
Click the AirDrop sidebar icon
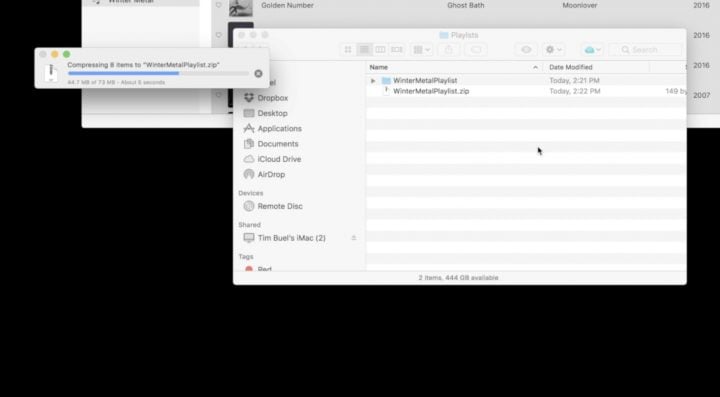[248, 174]
